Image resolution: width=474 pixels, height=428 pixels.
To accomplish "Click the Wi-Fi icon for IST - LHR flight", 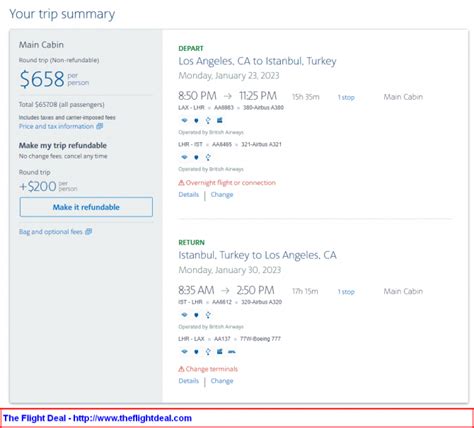I will [184, 315].
